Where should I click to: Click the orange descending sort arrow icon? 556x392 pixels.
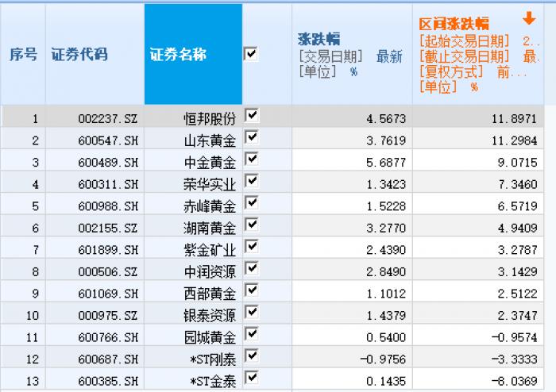click(529, 18)
